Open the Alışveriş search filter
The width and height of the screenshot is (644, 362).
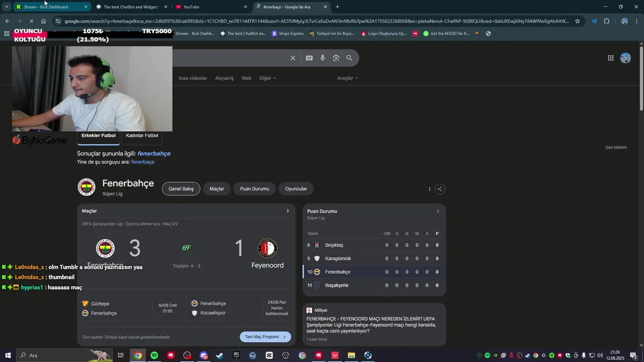(224, 78)
